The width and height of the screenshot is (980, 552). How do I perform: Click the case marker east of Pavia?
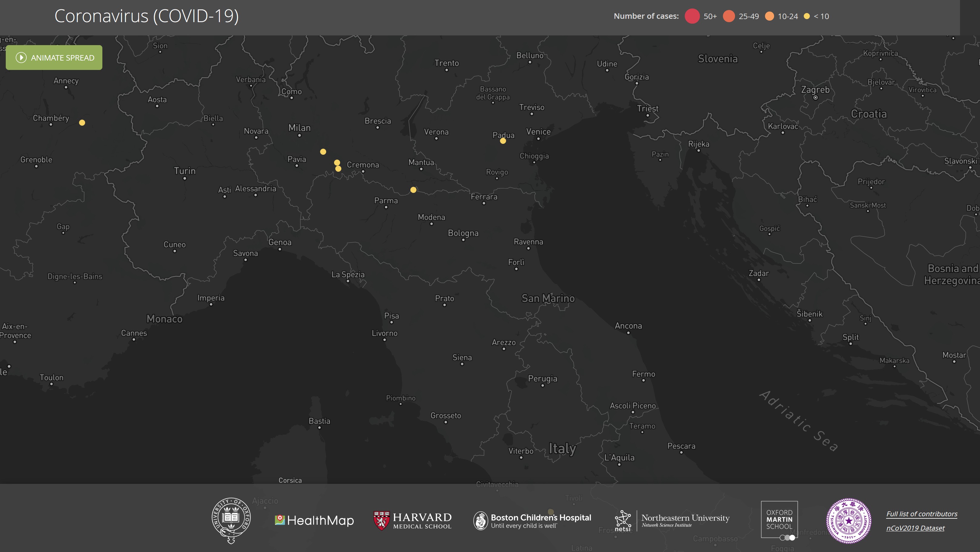click(x=323, y=152)
